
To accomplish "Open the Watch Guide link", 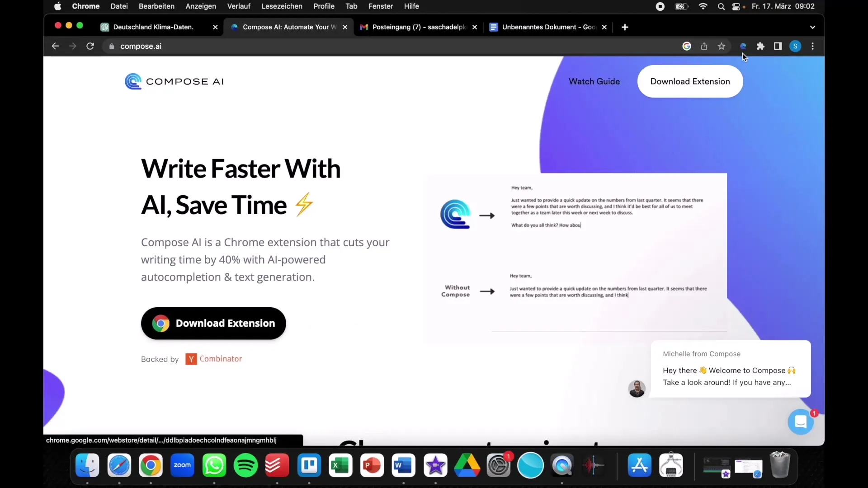I will (594, 82).
